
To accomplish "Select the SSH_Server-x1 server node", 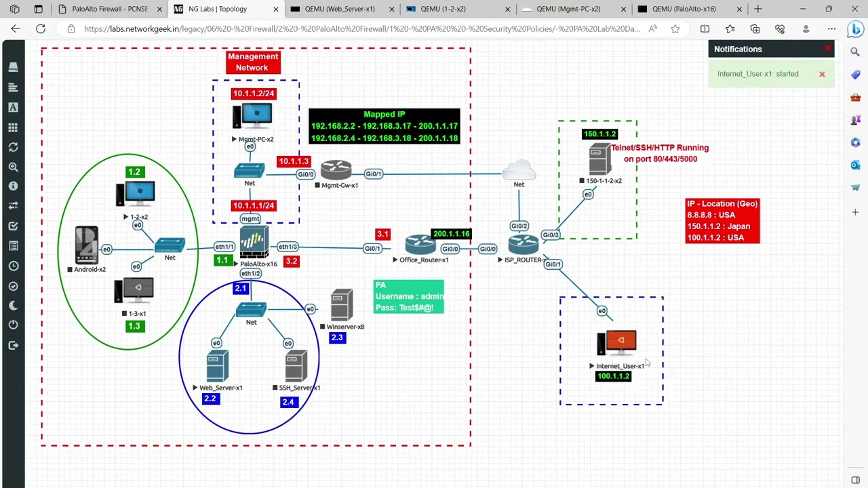I will point(296,366).
